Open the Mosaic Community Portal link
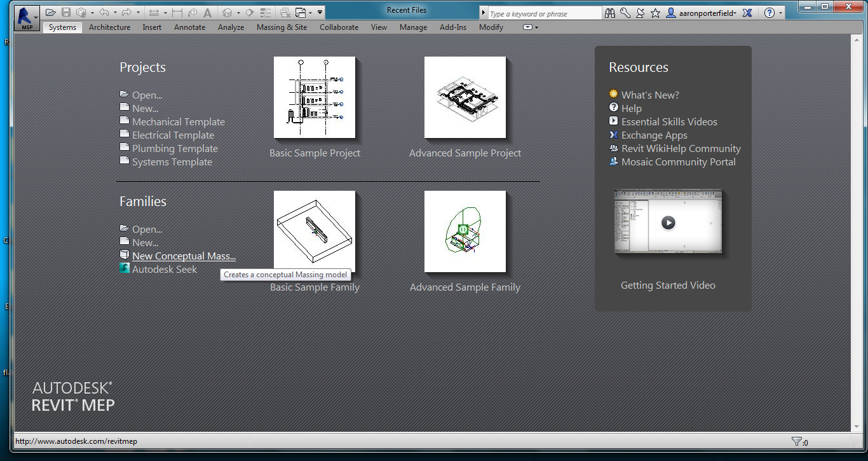Viewport: 868px width, 461px height. tap(679, 162)
